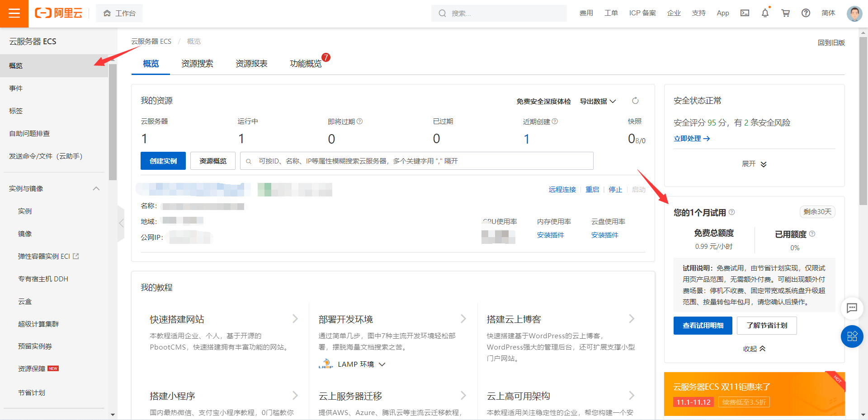This screenshot has width=868, height=420.
Task: Open 费用 in the top menu
Action: (586, 13)
